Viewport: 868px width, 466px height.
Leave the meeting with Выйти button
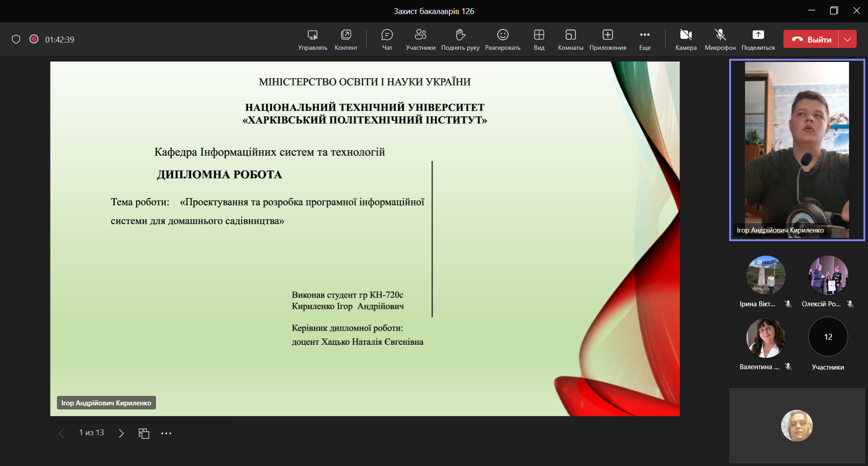(811, 39)
